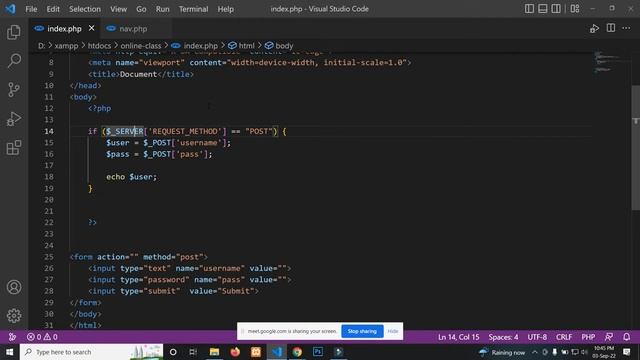Open Cortana circle icon in taskbar
The height and width of the screenshot is (360, 640).
pos(173,352)
